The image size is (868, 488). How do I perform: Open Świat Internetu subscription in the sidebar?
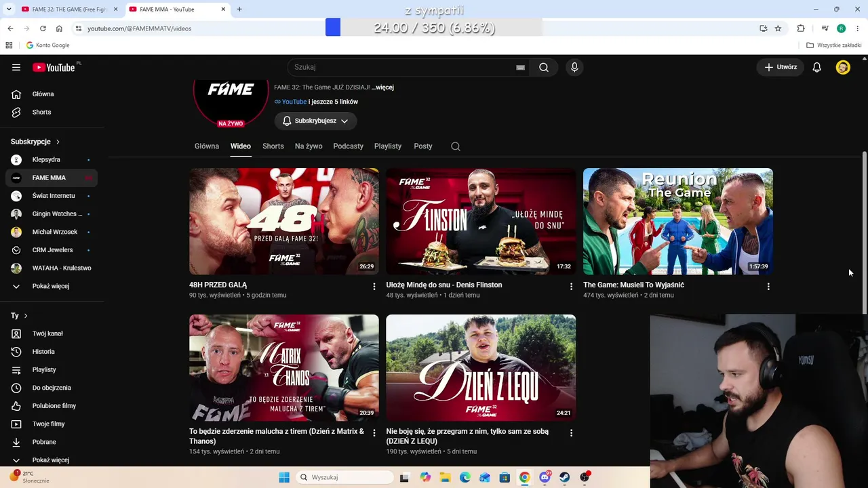tap(51, 196)
